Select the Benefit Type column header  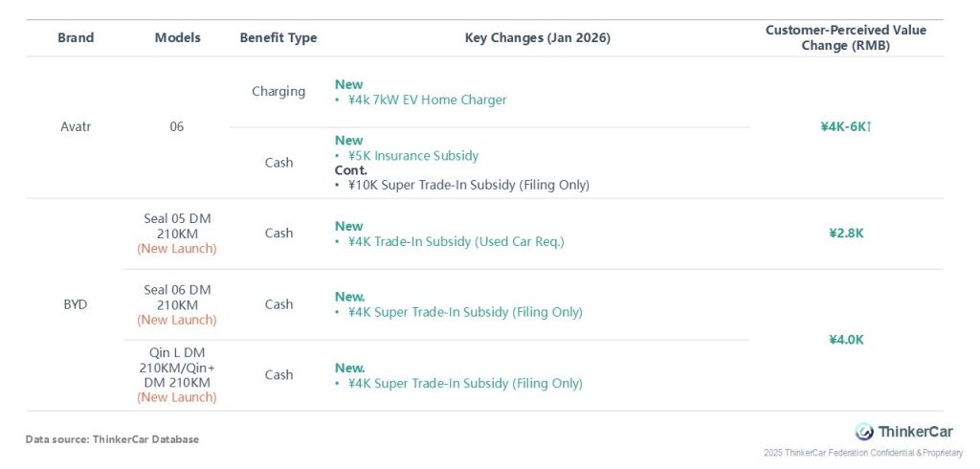point(278,38)
